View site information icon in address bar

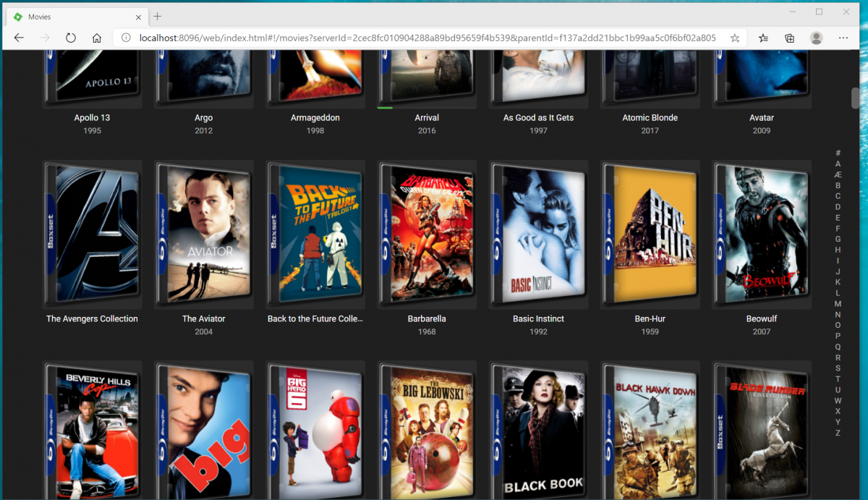[125, 38]
